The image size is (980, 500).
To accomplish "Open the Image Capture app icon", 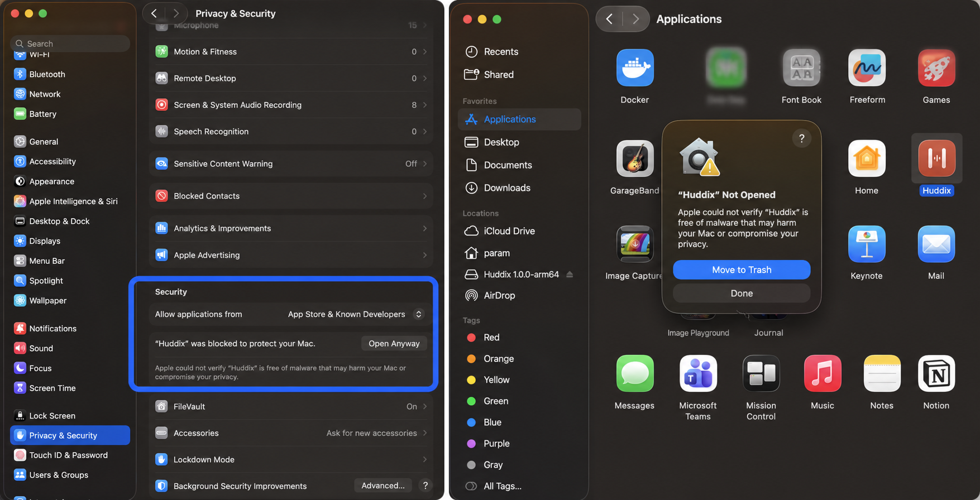I will tap(635, 244).
